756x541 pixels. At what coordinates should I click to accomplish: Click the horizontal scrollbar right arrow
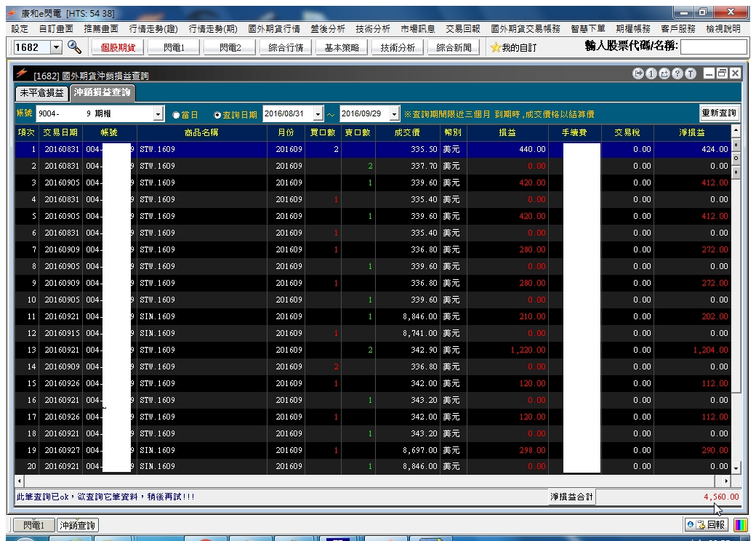(727, 481)
